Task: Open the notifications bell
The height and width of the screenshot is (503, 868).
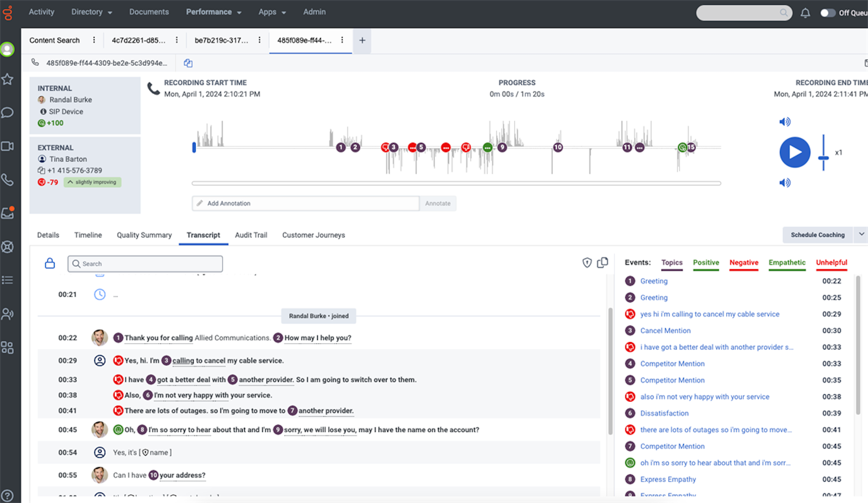Action: (x=805, y=13)
